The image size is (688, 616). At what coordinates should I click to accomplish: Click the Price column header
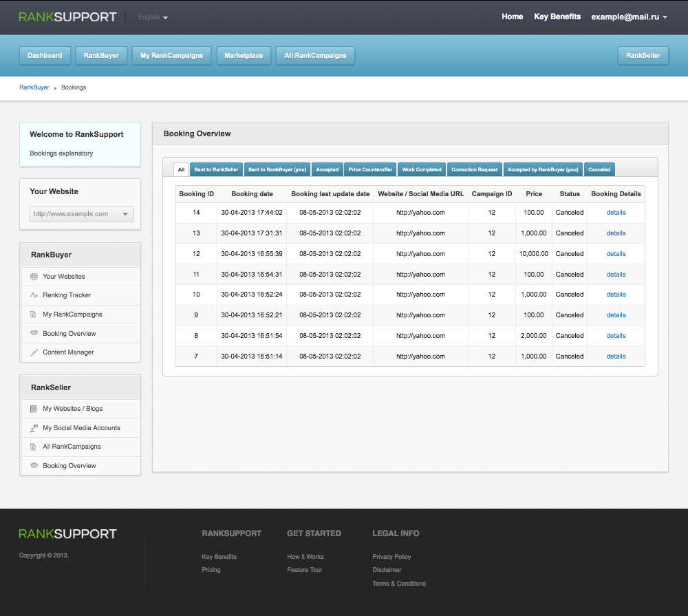(x=534, y=194)
